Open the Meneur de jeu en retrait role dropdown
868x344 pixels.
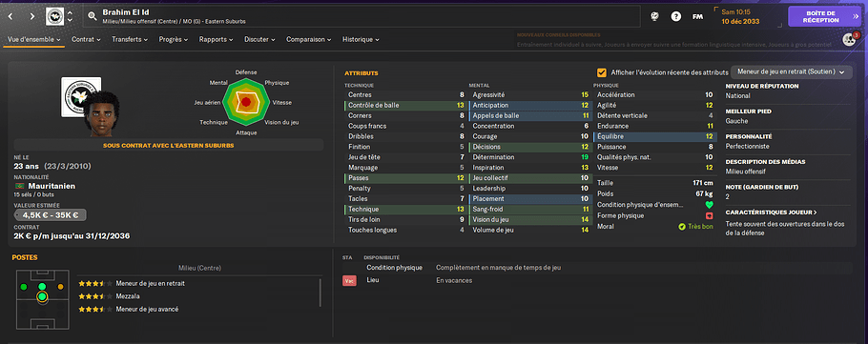792,71
